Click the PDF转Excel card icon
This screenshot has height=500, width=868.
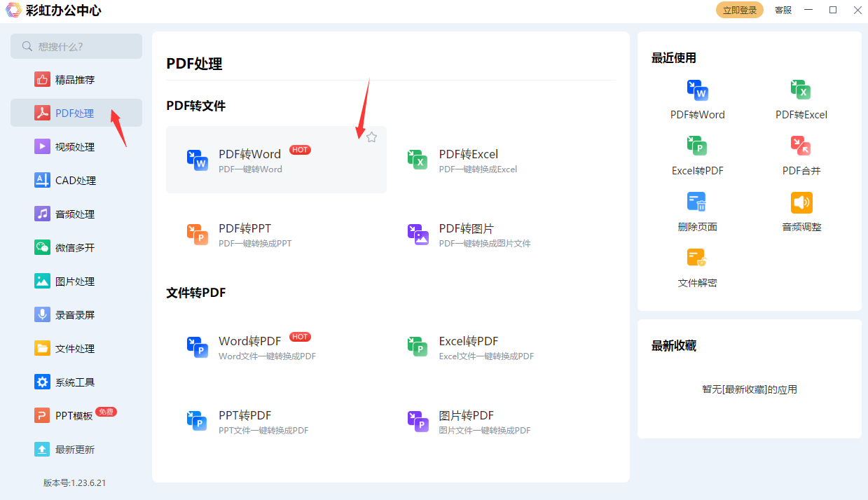click(x=418, y=160)
